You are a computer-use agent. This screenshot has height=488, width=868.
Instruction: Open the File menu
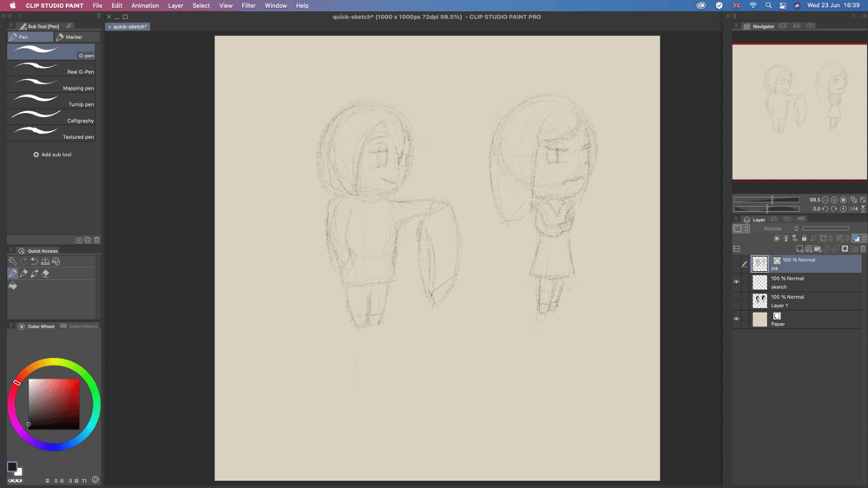[97, 5]
